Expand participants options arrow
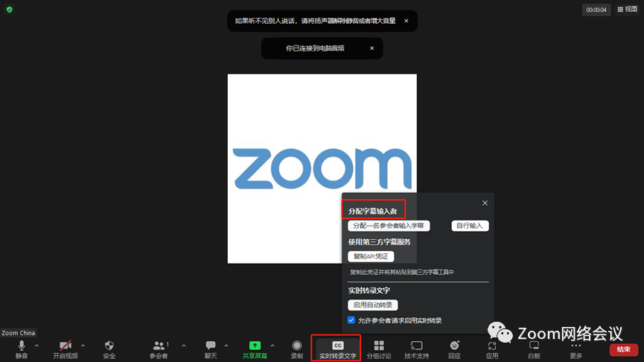Screen dimensions: 644x362 (x=184, y=346)
